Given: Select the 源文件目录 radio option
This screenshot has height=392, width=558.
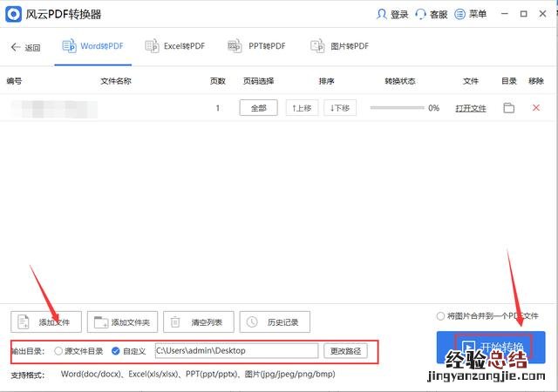Looking at the screenshot, I should tap(58, 351).
